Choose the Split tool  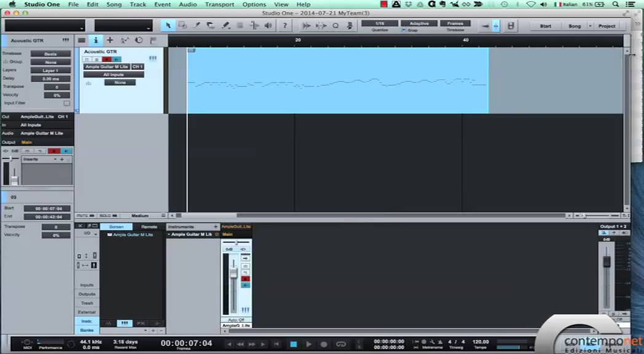click(197, 25)
